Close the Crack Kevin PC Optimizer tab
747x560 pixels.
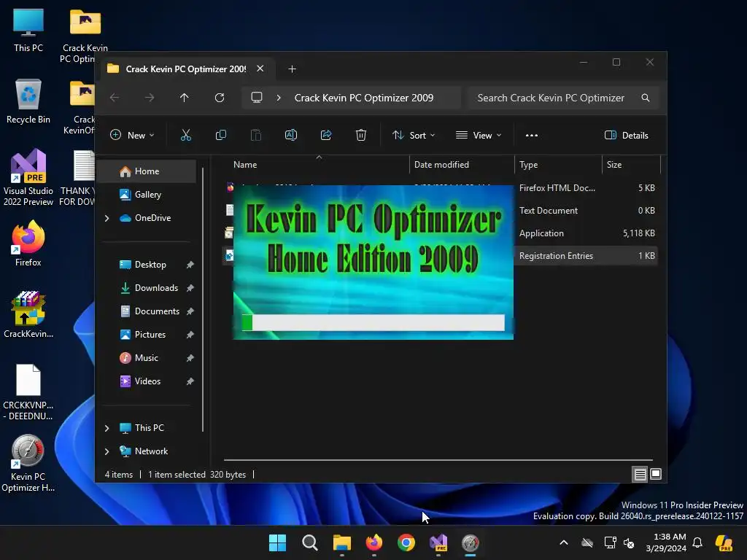click(x=260, y=69)
